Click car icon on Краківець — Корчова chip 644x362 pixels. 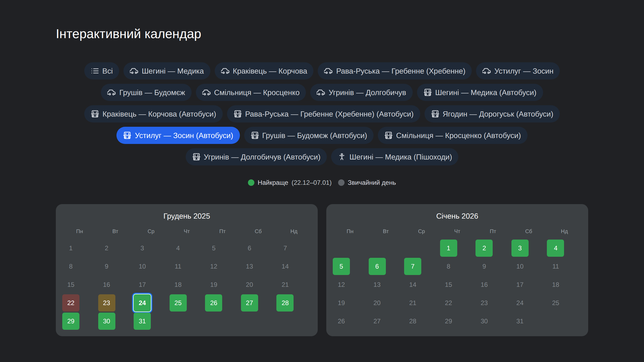pos(225,71)
